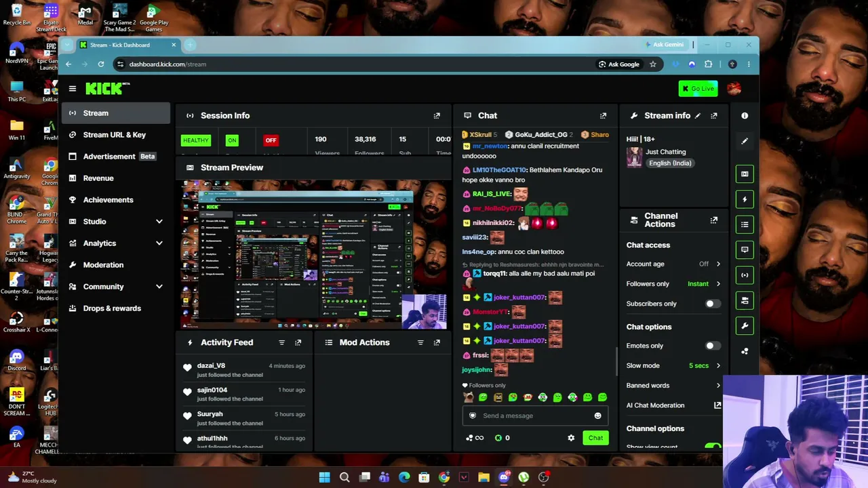This screenshot has width=868, height=488.
Task: Toggle the Stream Preview panel in the right rail
Action: [745, 174]
